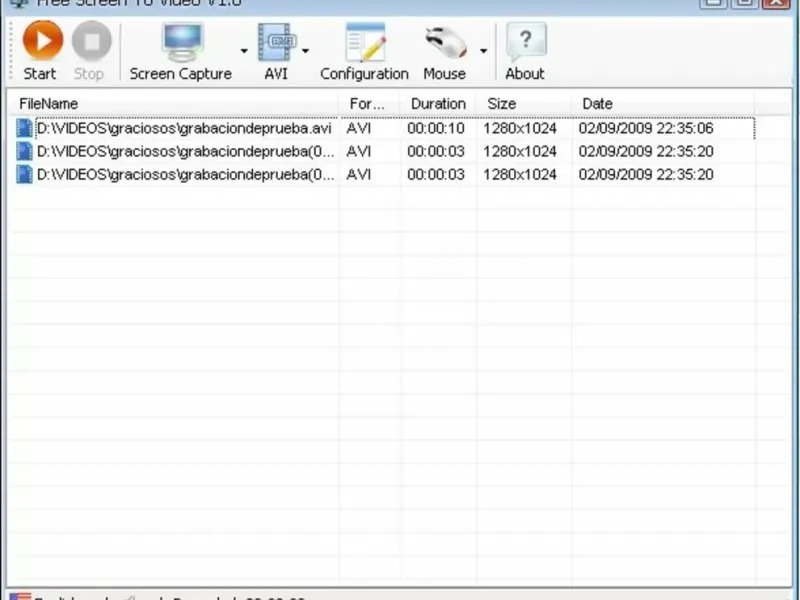Click file icon of the third row
Image resolution: width=800 pixels, height=600 pixels.
point(24,174)
